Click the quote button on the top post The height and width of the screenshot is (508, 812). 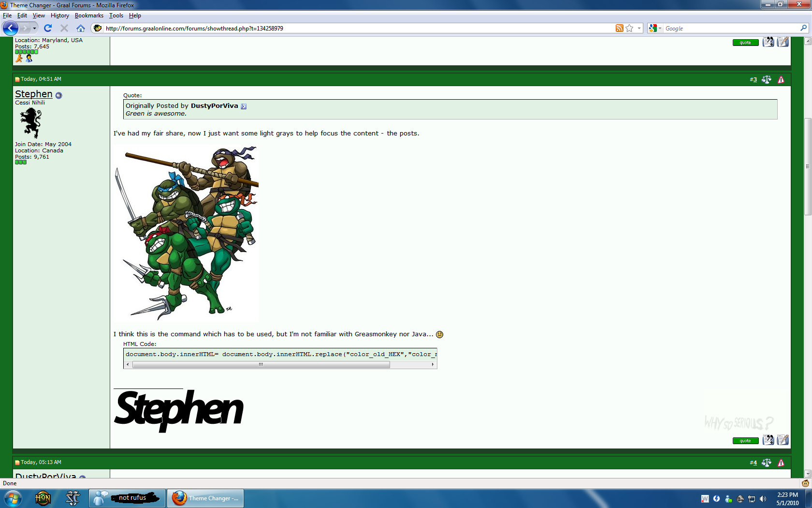coord(745,43)
